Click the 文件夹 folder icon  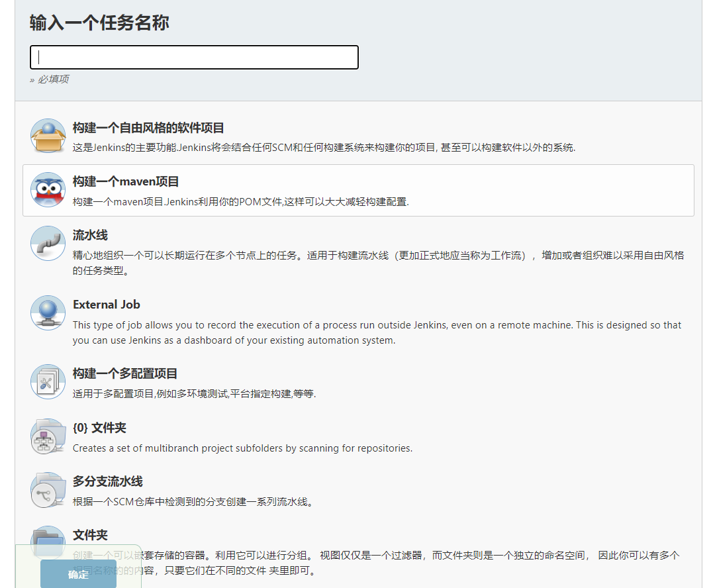point(48,542)
